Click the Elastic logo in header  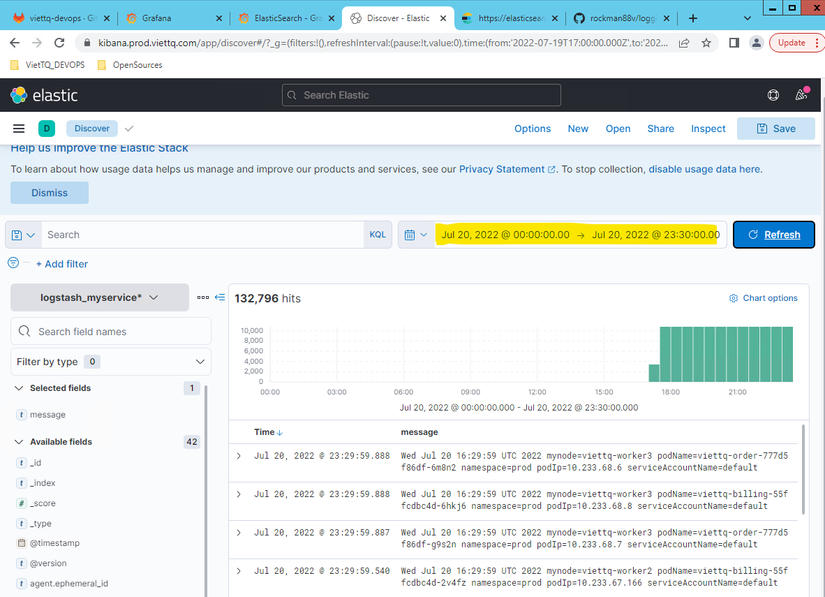pos(44,95)
